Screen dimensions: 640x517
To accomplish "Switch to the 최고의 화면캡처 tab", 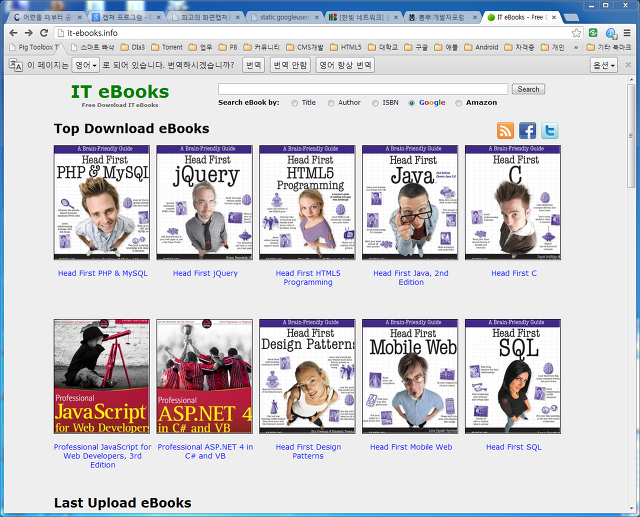I will [205, 17].
